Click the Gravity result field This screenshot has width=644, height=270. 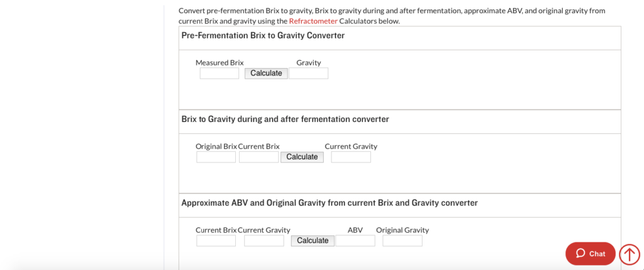[308, 74]
